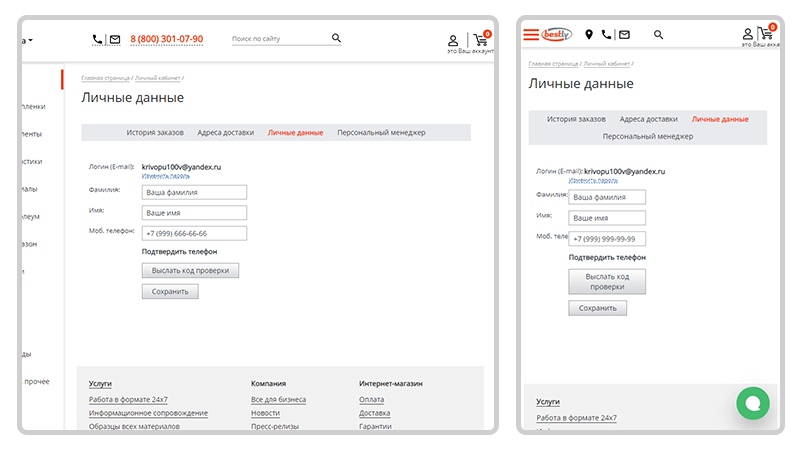800x450 pixels.
Task: Call phone number 8 (800) 301-07-90
Action: 166,39
